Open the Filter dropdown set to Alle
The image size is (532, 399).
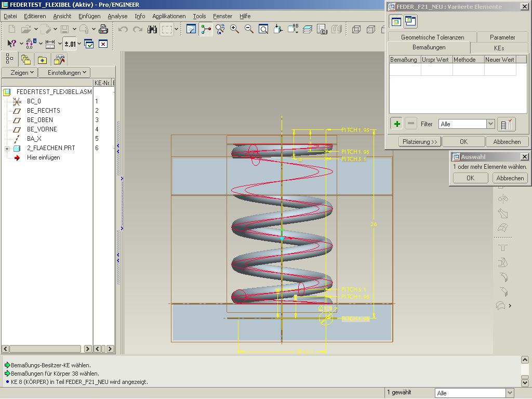[x=490, y=124]
